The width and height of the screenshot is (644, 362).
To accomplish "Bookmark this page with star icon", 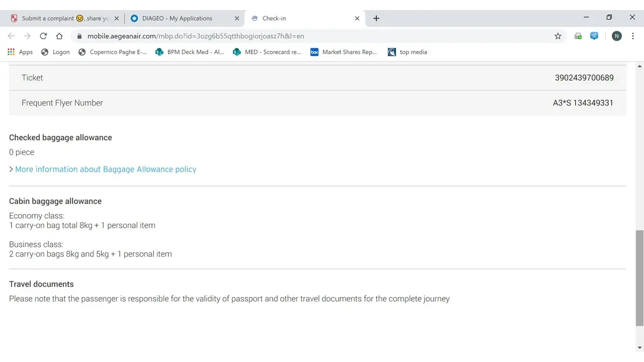I will pyautogui.click(x=558, y=36).
